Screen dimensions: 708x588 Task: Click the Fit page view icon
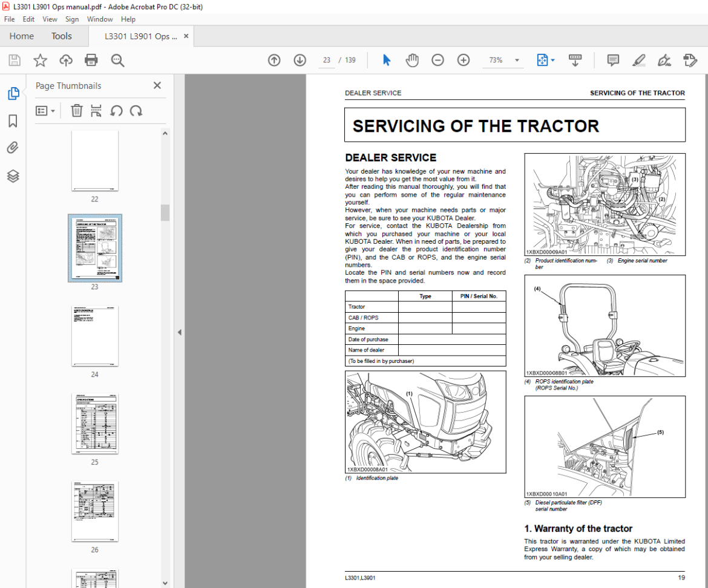click(542, 60)
